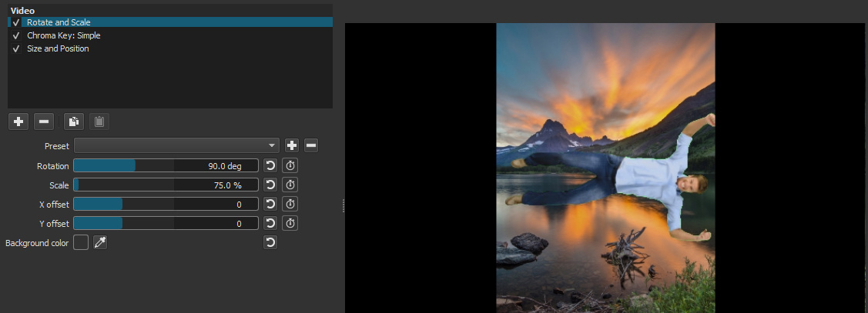The image size is (868, 313).
Task: Disable the Chroma Key: Simple filter
Action: 15,36
